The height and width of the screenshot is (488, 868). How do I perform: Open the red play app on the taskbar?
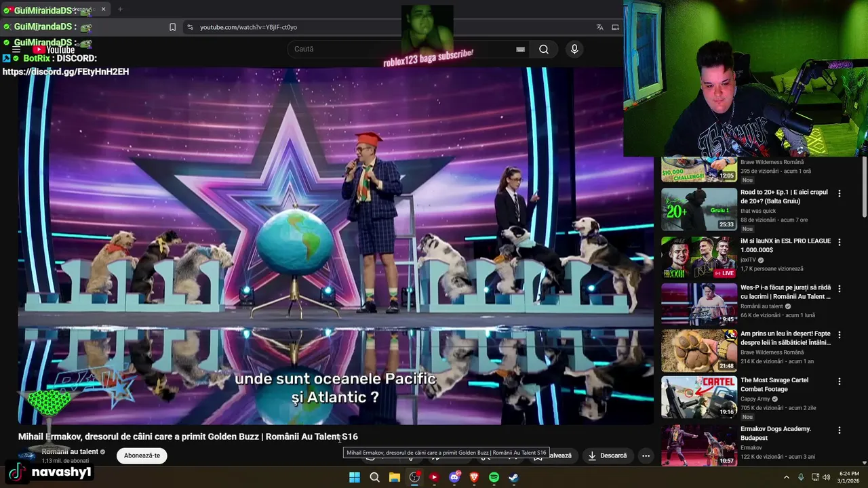click(x=434, y=477)
